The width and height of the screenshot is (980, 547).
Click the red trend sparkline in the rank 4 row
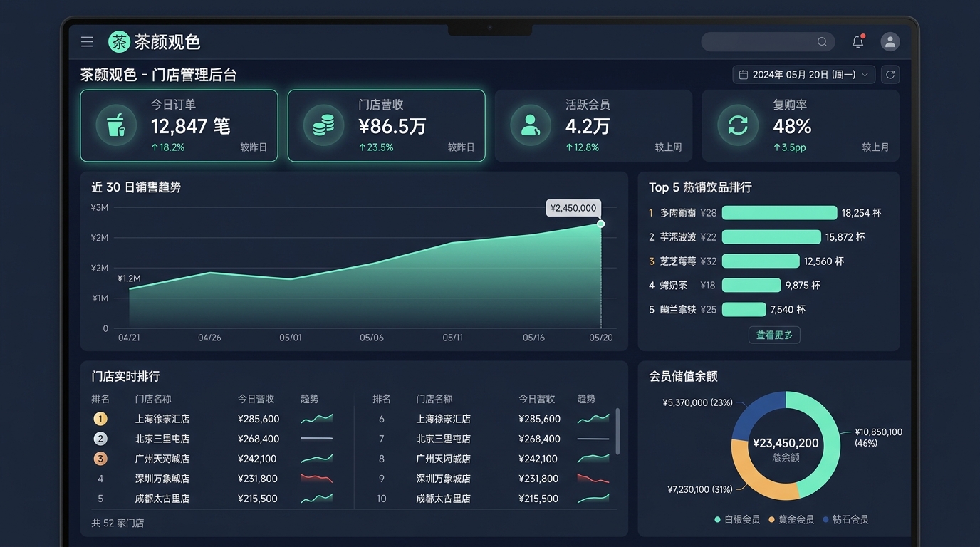click(x=317, y=479)
